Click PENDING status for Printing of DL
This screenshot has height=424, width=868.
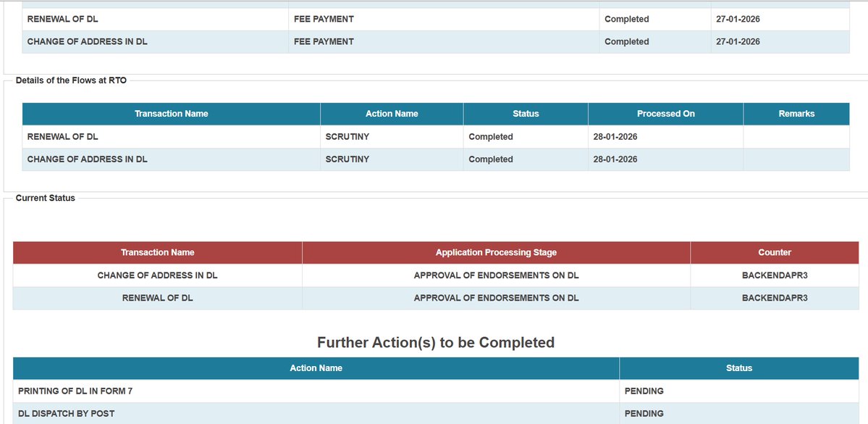pos(644,391)
